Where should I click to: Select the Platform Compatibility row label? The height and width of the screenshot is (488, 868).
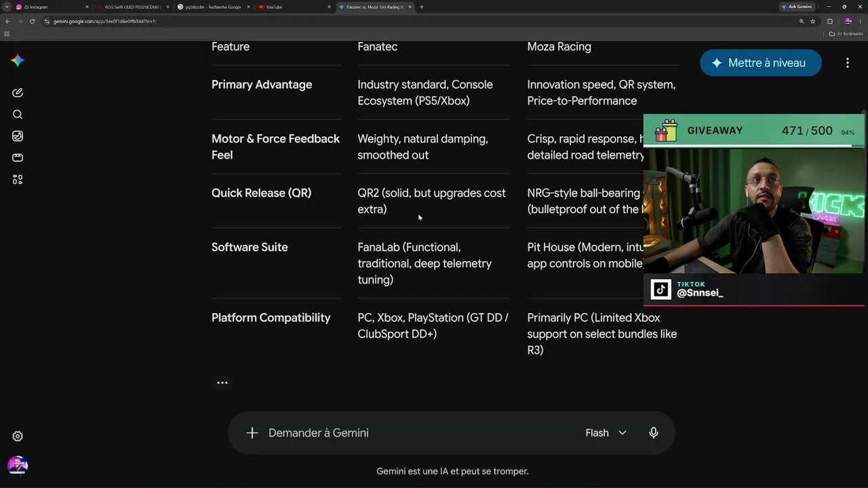[x=271, y=318]
